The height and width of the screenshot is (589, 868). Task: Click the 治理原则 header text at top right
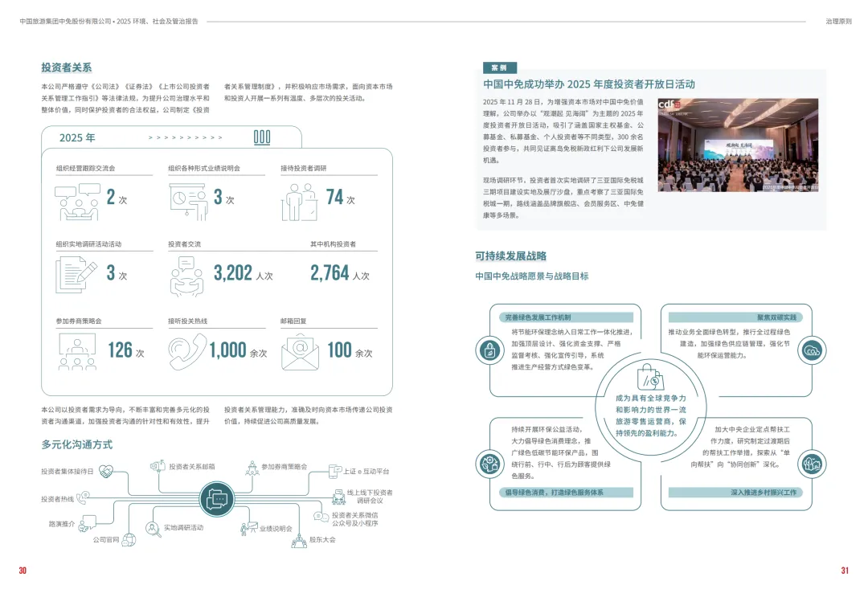click(838, 22)
